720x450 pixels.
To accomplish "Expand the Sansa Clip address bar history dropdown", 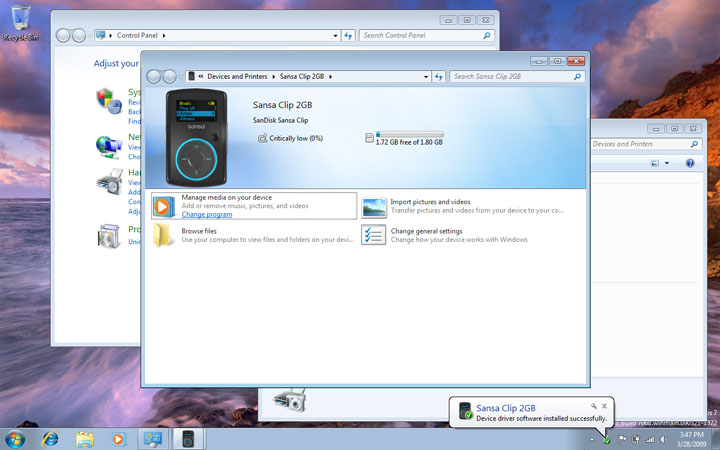I will click(x=425, y=76).
